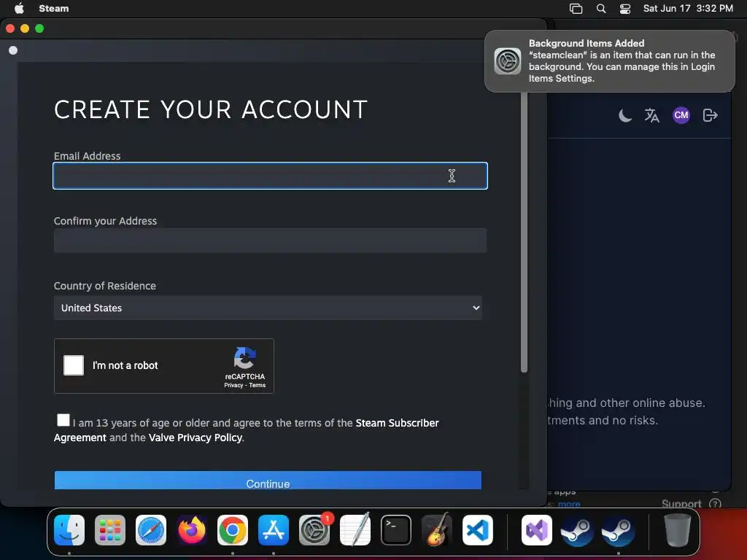Open the Apple menu
The width and height of the screenshot is (747, 560).
[x=19, y=8]
